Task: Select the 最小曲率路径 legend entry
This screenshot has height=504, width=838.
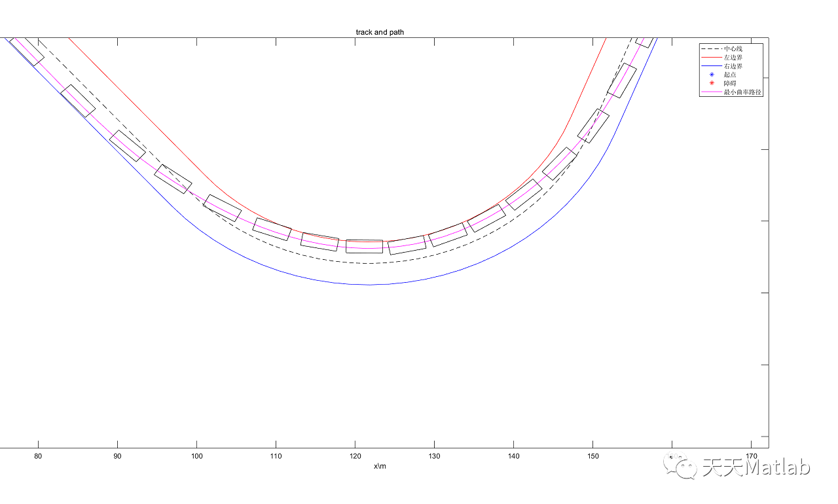Action: click(742, 92)
